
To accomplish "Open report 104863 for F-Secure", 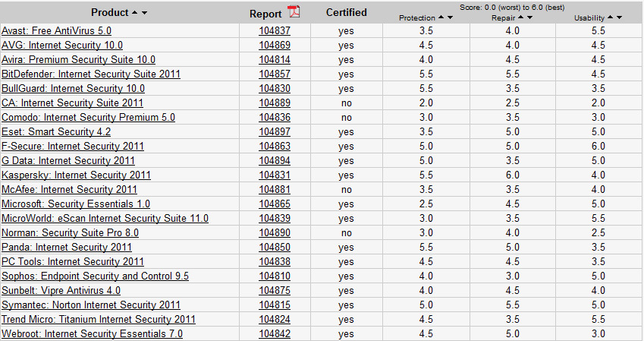I will [275, 146].
